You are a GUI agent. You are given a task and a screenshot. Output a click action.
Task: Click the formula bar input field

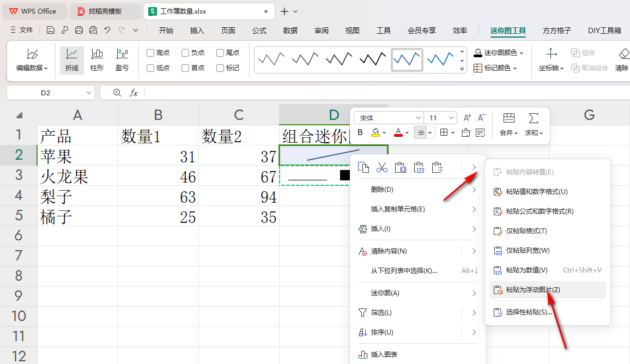pos(386,93)
